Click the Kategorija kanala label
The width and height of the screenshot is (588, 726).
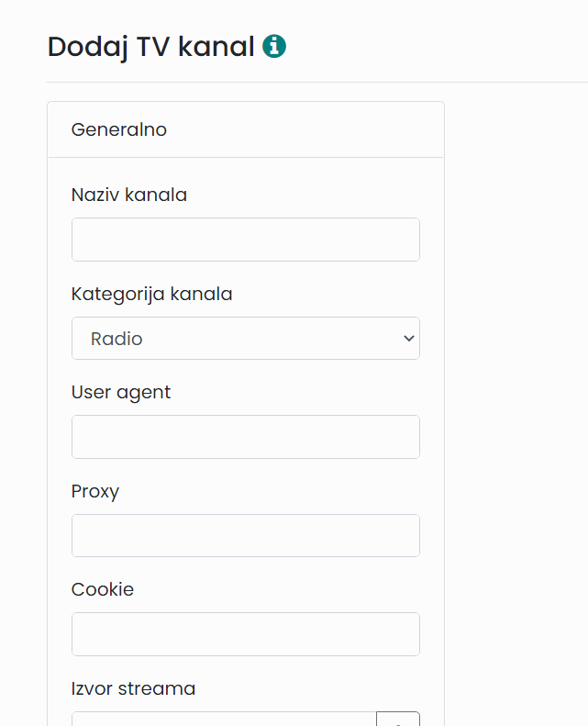pyautogui.click(x=151, y=295)
